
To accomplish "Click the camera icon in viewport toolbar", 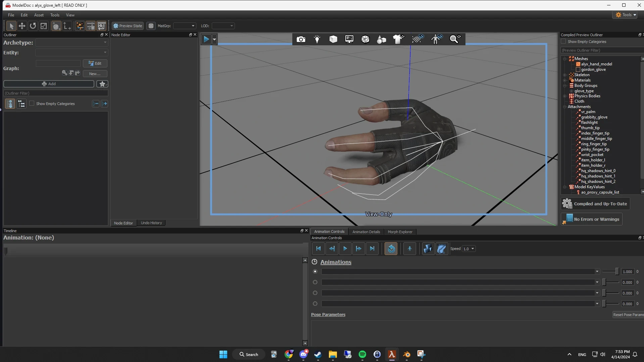I will click(x=301, y=39).
